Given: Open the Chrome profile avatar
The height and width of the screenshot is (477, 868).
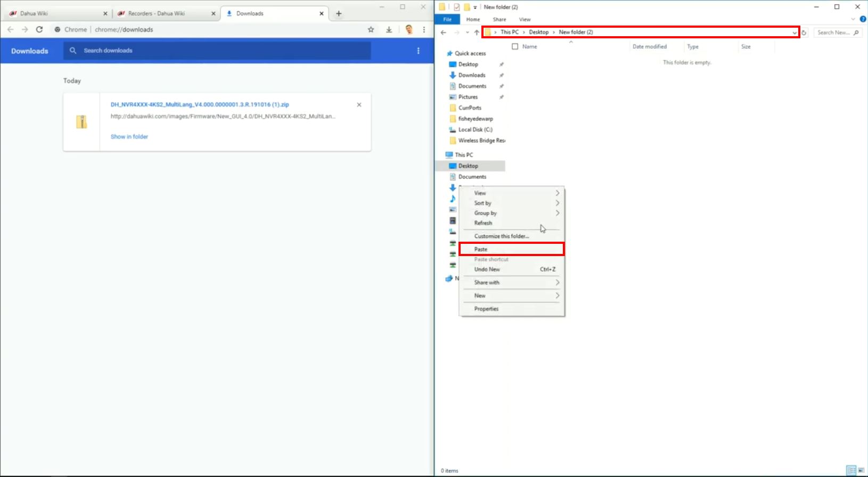Looking at the screenshot, I should point(409,30).
